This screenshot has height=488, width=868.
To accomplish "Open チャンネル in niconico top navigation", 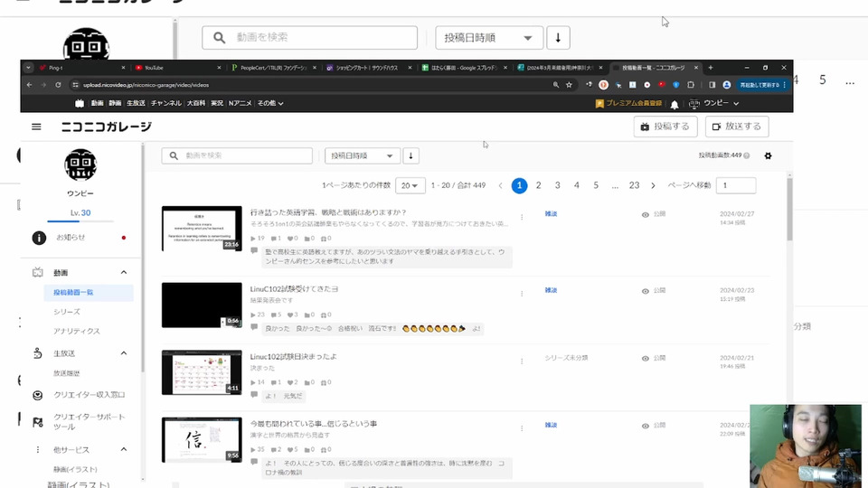I will point(166,103).
